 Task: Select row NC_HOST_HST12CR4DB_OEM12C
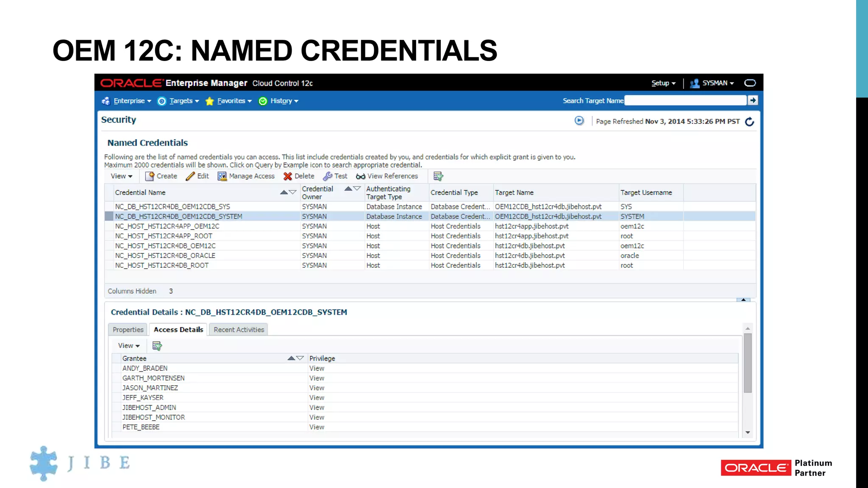430,246
